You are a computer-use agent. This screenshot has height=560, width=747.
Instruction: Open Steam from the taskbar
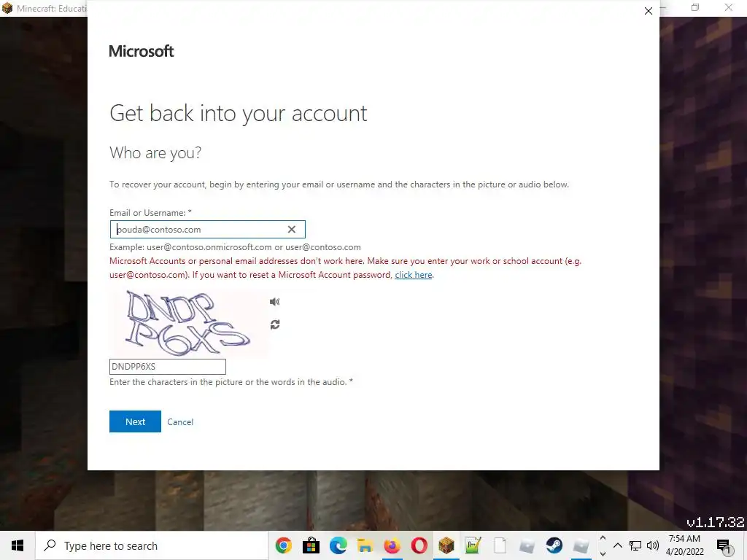554,545
